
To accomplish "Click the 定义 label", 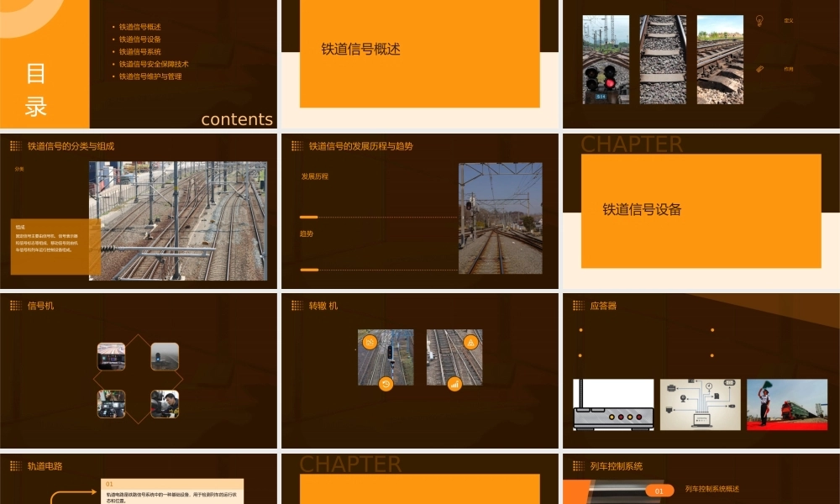I will [x=789, y=20].
